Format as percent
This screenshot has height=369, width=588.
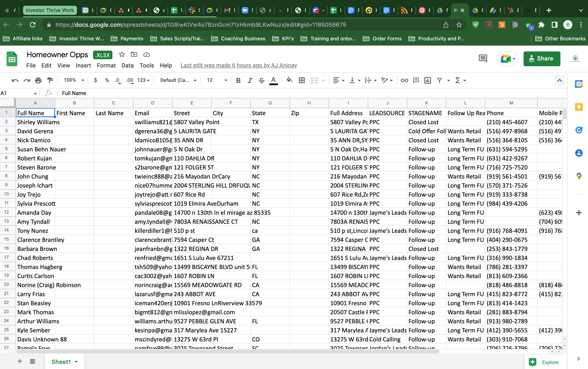pos(107,80)
